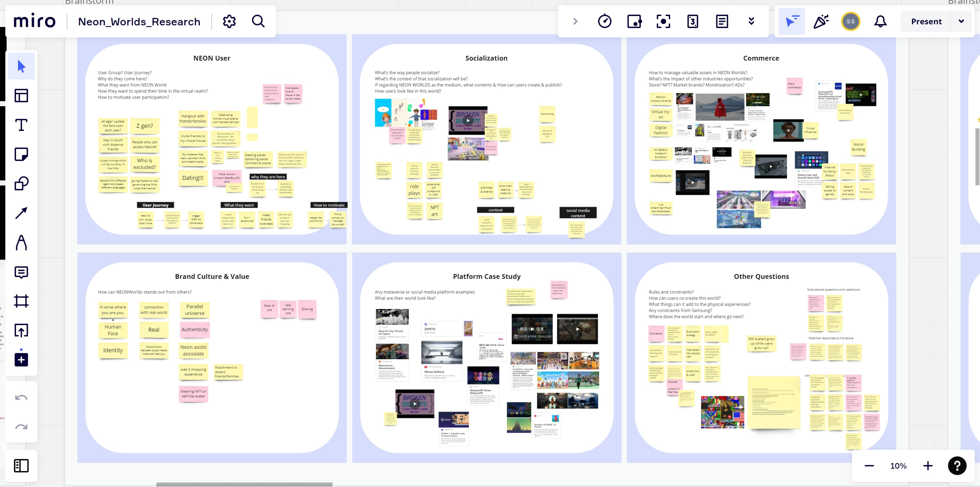
Task: Choose the Shapes tool
Action: pyautogui.click(x=21, y=184)
